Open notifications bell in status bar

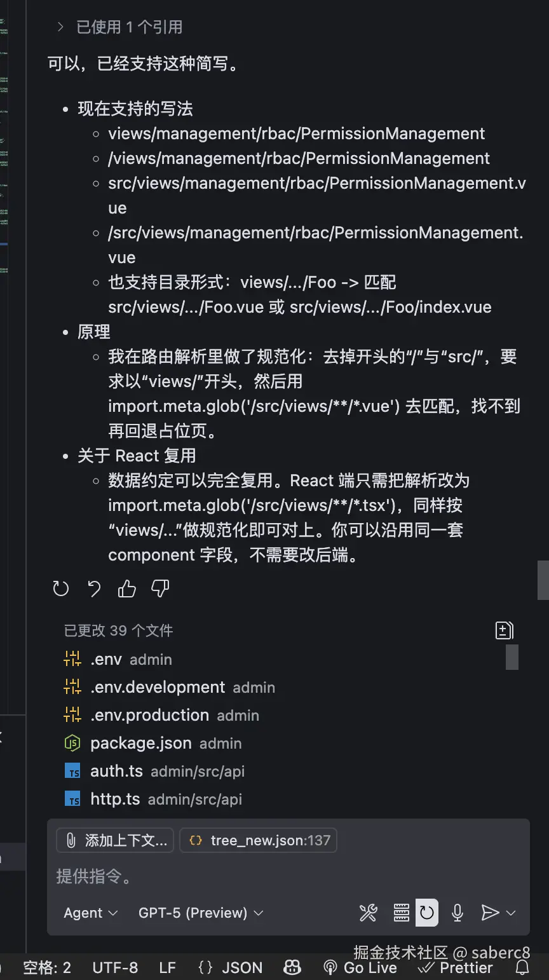(x=522, y=967)
